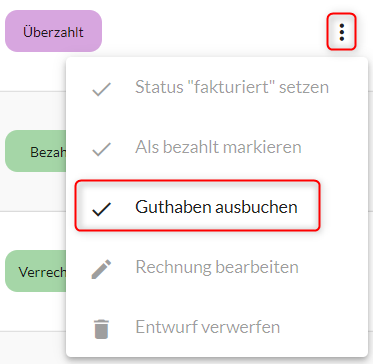Choose the Rechnung bearbeiten menu option

217,267
